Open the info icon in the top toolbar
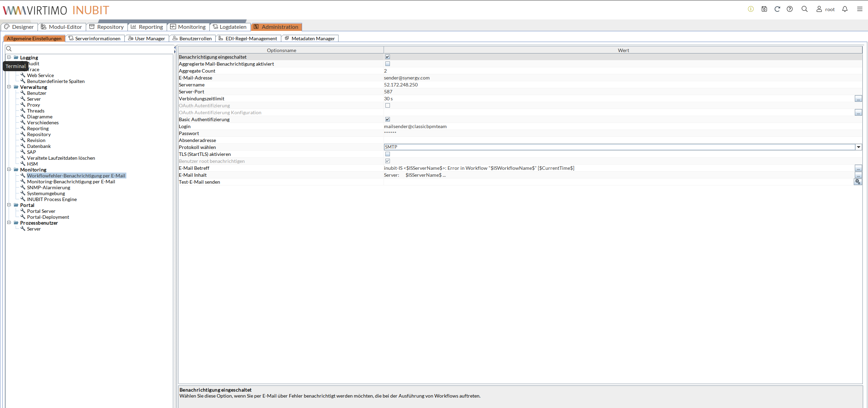Viewport: 868px width, 408px height. click(750, 9)
